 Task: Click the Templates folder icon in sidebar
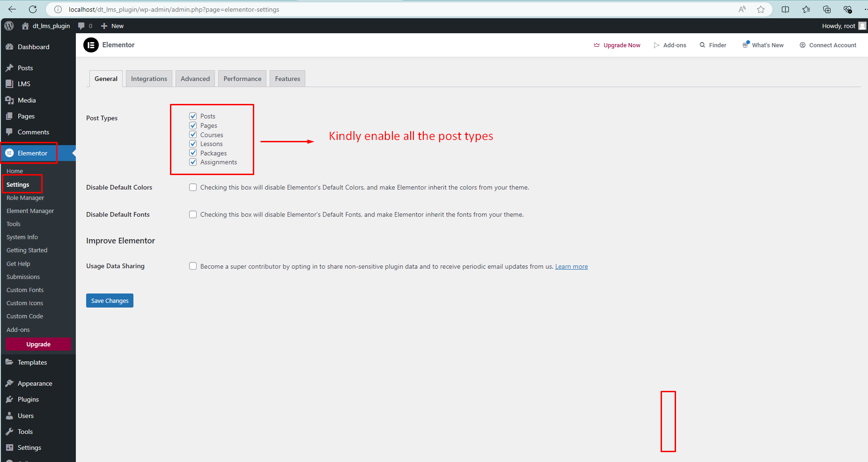coord(9,362)
